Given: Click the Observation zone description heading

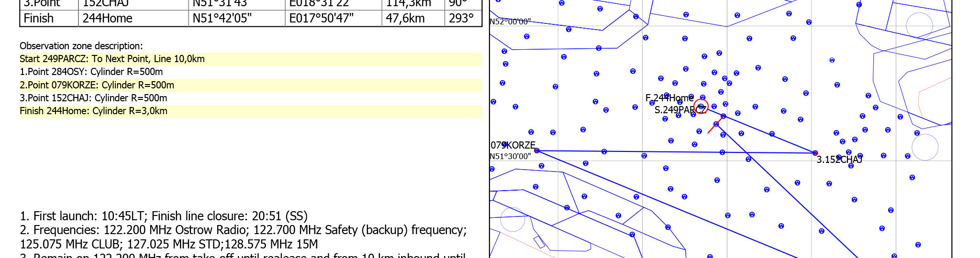Looking at the screenshot, I should coord(81,46).
